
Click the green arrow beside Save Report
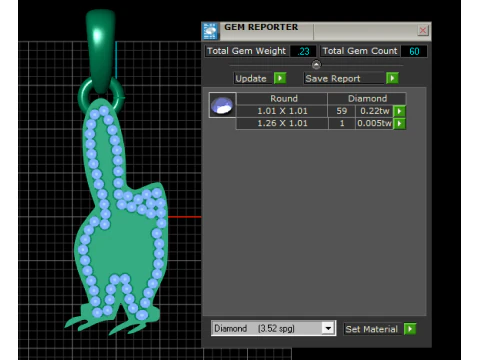coord(392,78)
